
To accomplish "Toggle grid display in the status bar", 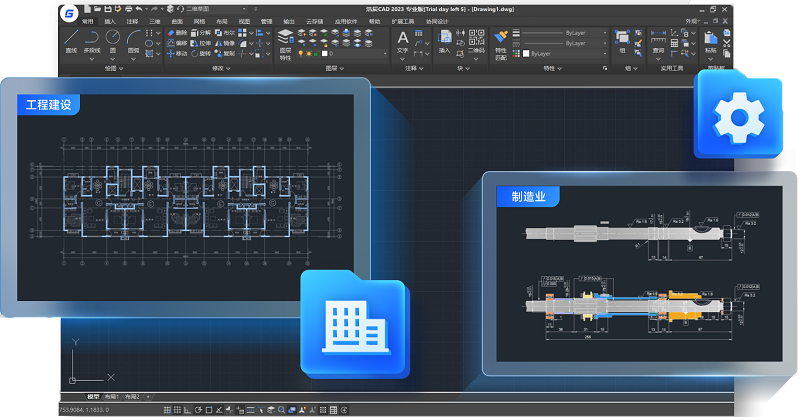I will (179, 410).
